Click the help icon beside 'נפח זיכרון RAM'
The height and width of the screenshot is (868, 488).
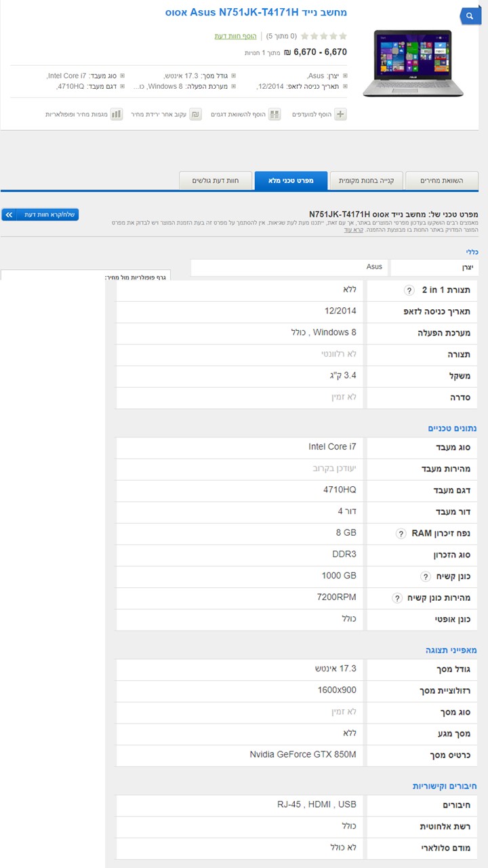point(401,534)
